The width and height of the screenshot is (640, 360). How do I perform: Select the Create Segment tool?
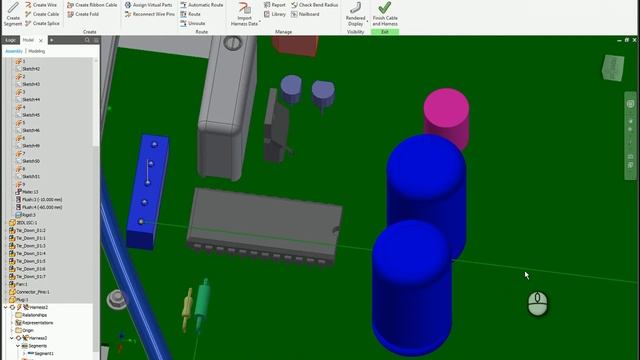coord(13,13)
